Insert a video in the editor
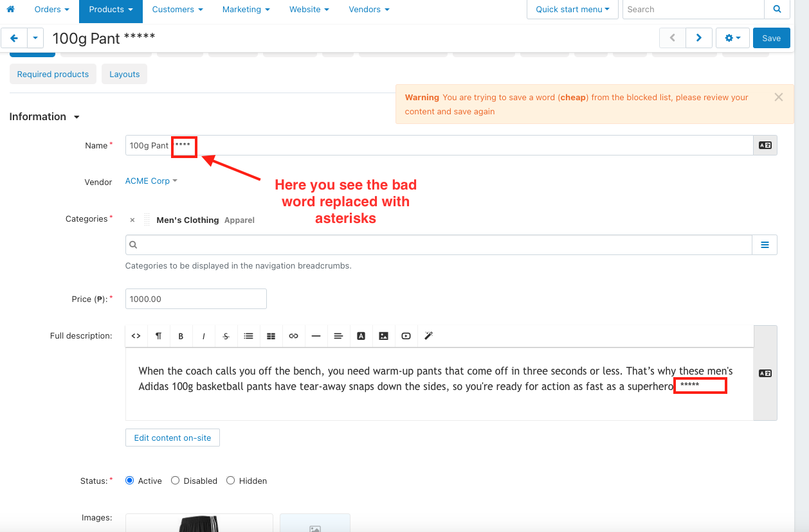 [406, 336]
